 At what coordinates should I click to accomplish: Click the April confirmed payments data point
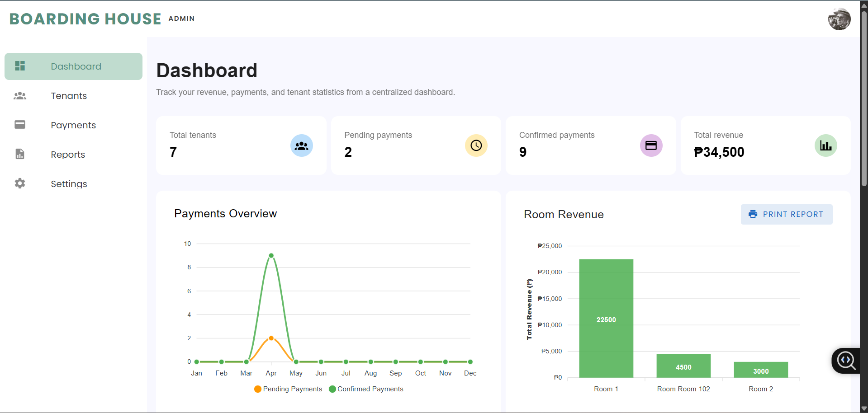(271, 256)
